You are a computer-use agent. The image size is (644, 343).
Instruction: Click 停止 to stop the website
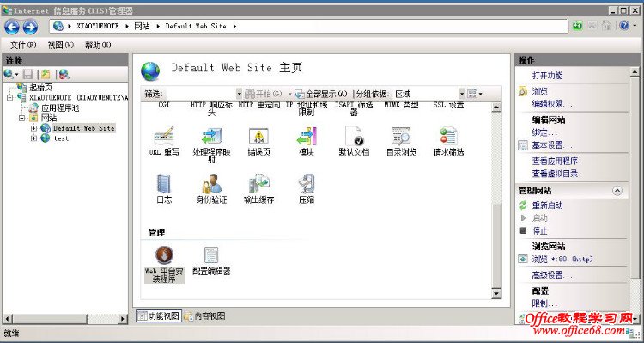[540, 230]
